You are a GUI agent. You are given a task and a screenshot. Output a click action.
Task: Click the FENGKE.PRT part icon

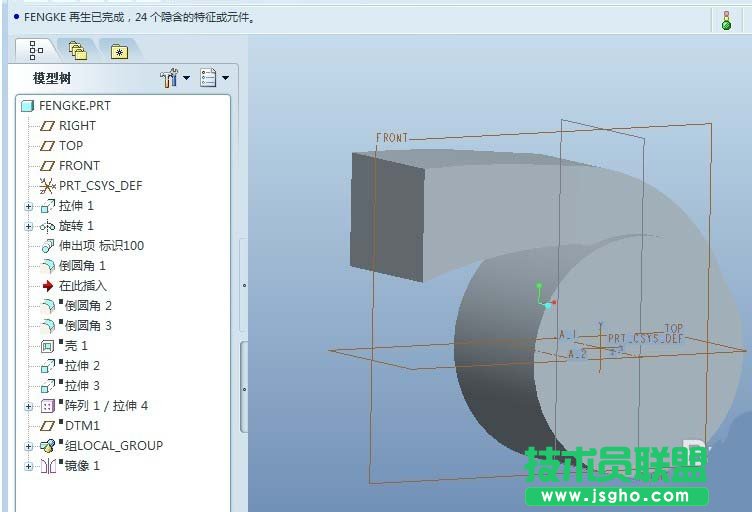point(28,105)
